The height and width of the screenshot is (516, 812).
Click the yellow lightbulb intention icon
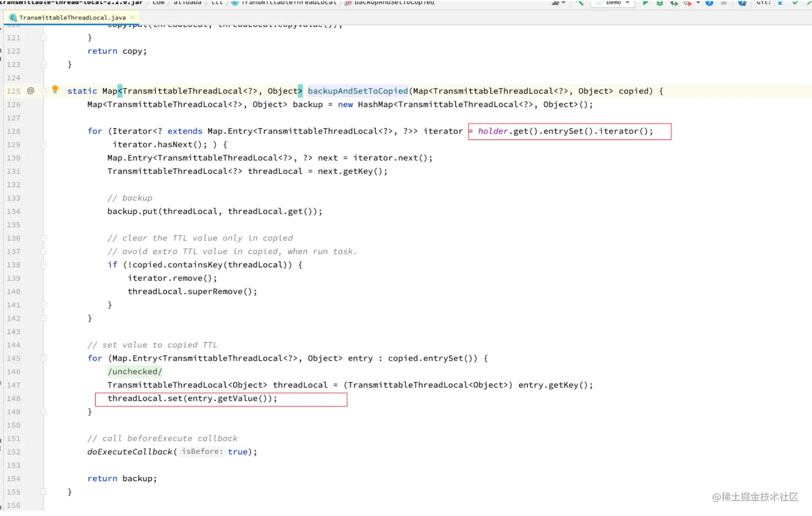(x=55, y=90)
